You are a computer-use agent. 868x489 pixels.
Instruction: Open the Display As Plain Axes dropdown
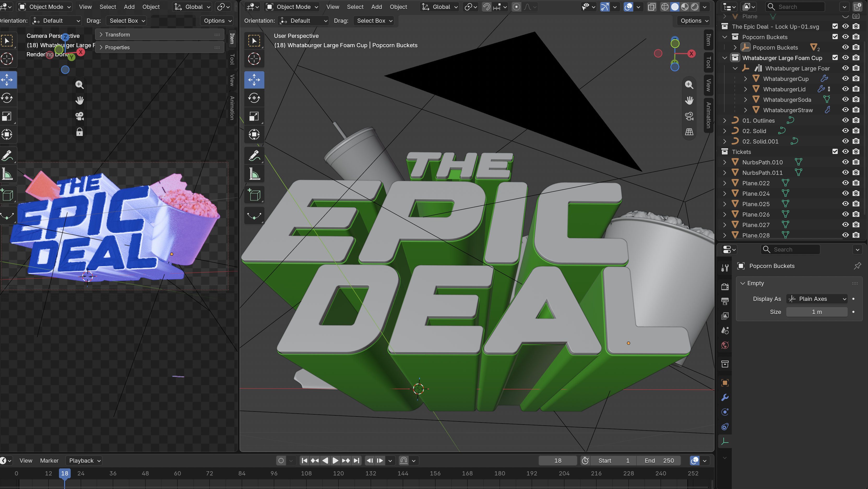coord(817,299)
